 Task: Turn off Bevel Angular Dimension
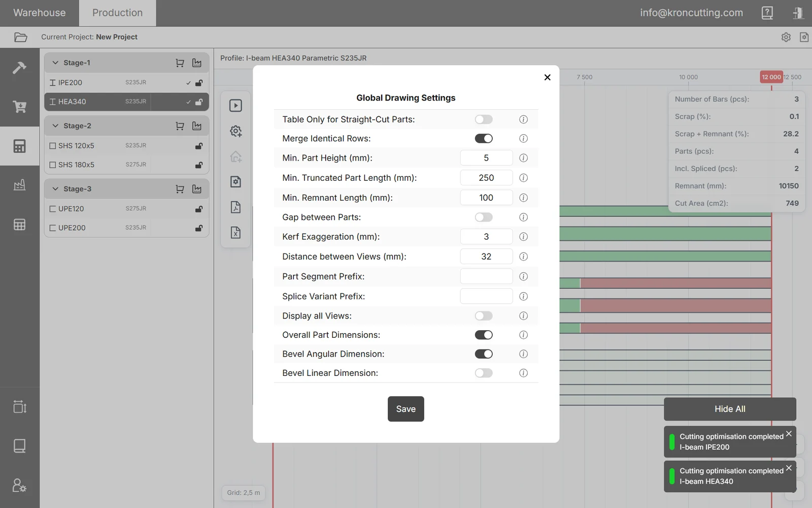tap(484, 354)
